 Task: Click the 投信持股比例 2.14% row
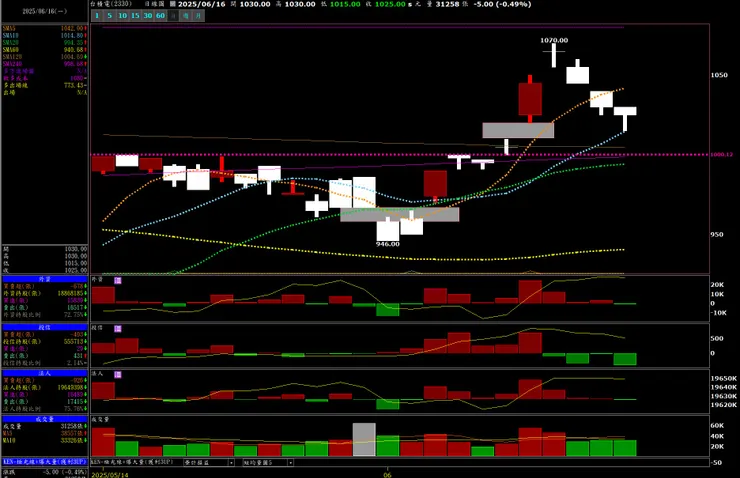45,363
